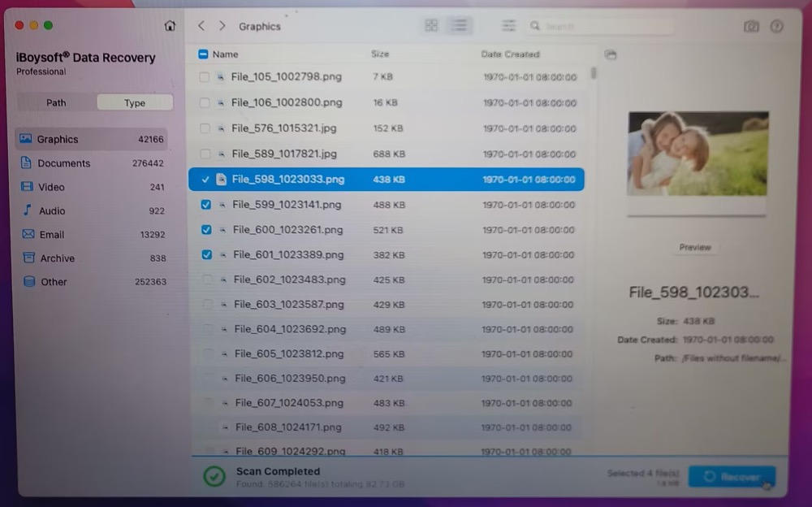Click file icon of File_602_1023483.png

223,280
